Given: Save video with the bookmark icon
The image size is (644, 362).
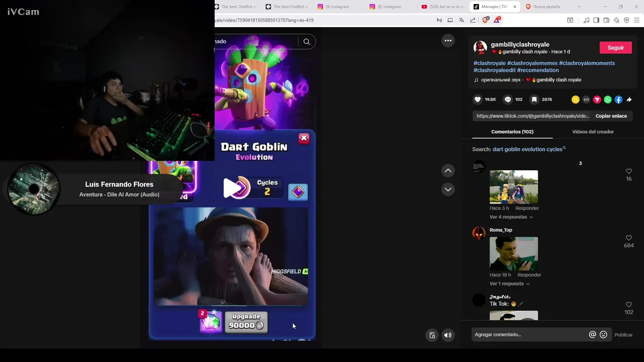Looking at the screenshot, I should (x=534, y=100).
